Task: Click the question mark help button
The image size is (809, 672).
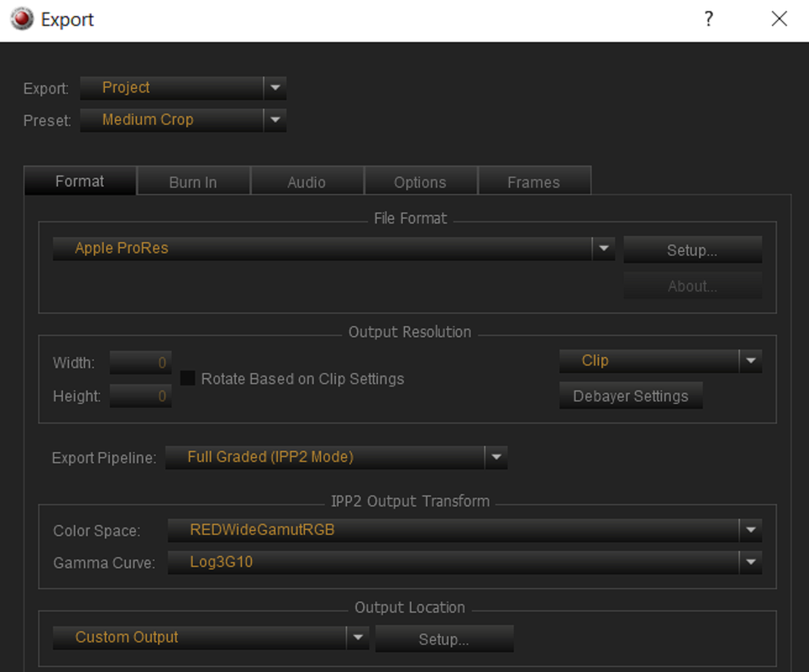Action: (709, 19)
